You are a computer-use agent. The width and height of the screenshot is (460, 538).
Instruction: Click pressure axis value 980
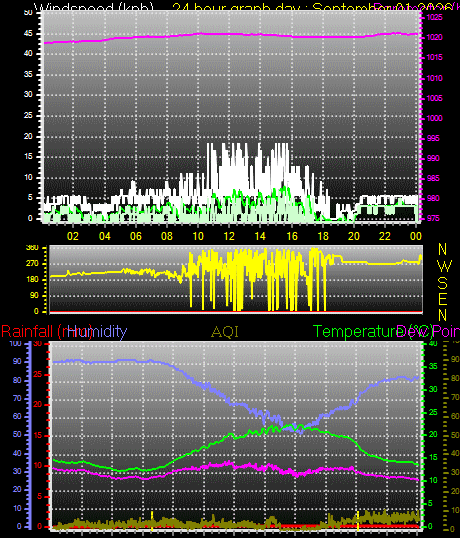pyautogui.click(x=433, y=198)
